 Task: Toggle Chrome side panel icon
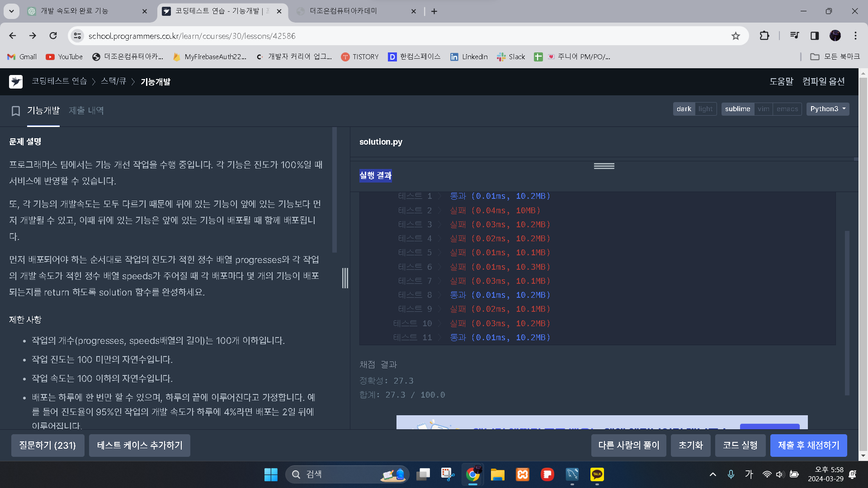pos(815,36)
